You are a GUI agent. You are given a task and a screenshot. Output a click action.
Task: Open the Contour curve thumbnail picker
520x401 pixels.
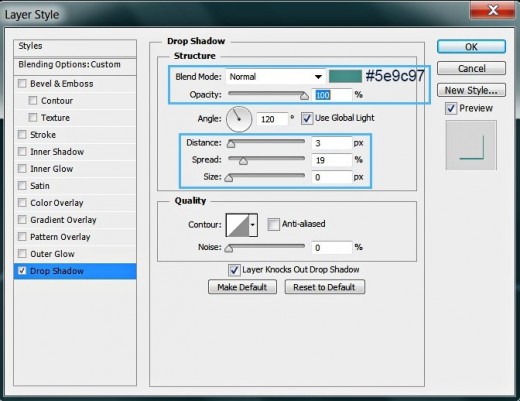237,225
